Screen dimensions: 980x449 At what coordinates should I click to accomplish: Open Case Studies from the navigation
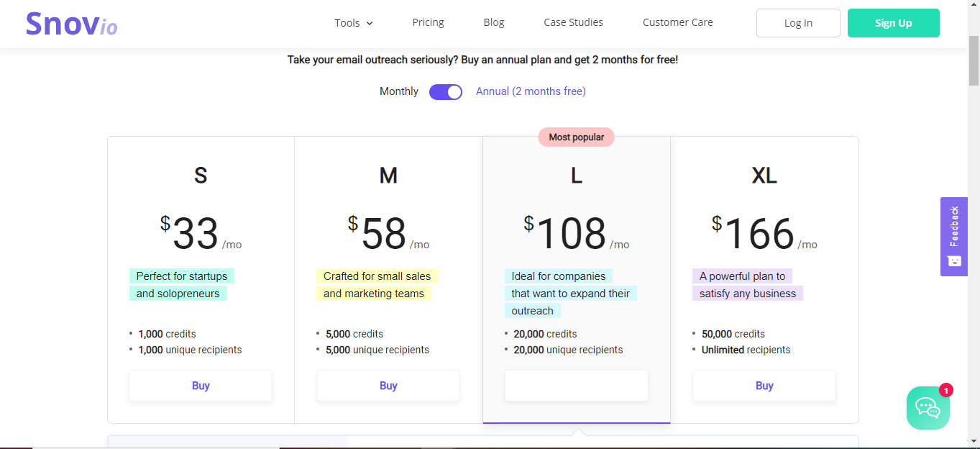click(x=573, y=22)
